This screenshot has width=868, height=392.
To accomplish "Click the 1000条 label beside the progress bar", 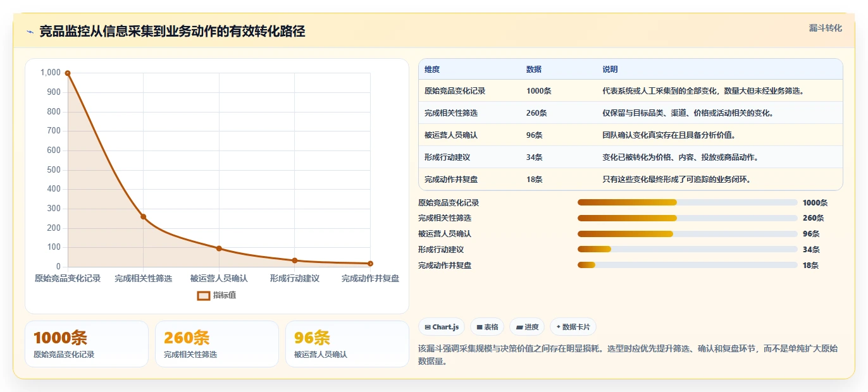I will [815, 203].
